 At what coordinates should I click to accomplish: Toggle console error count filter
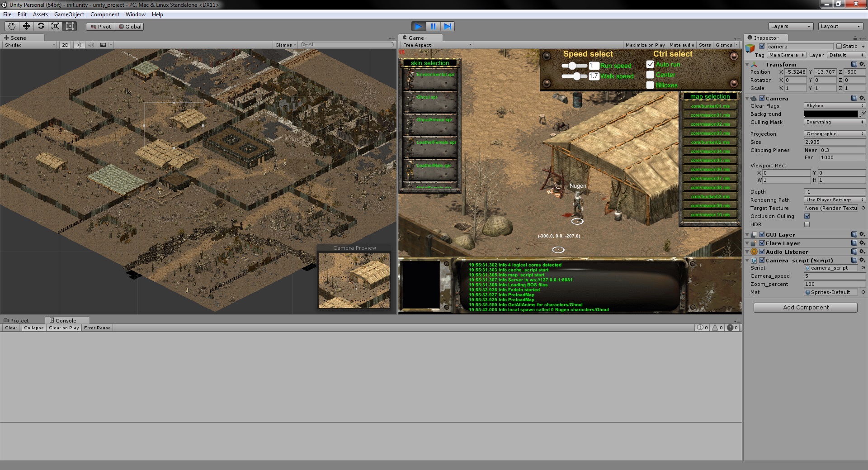(x=732, y=328)
